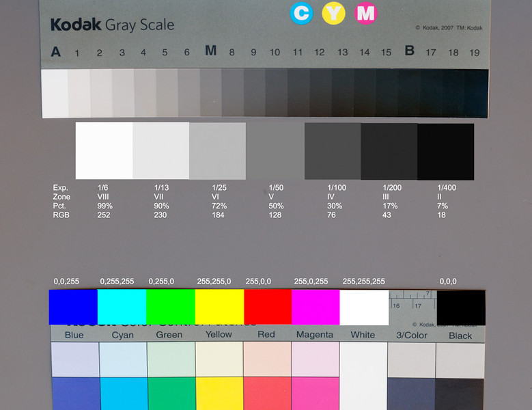This screenshot has width=532, height=410.
Task: Choose the Zone II near-black patch
Action: click(445, 151)
